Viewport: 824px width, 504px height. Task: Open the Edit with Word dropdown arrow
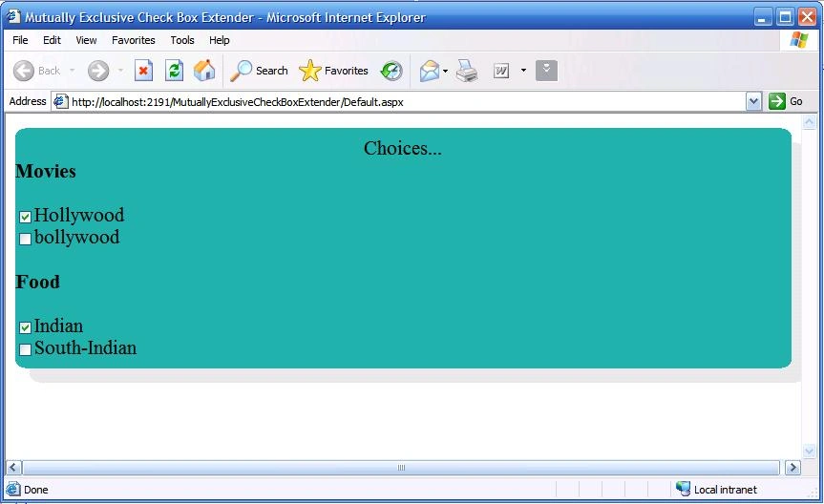[x=523, y=71]
